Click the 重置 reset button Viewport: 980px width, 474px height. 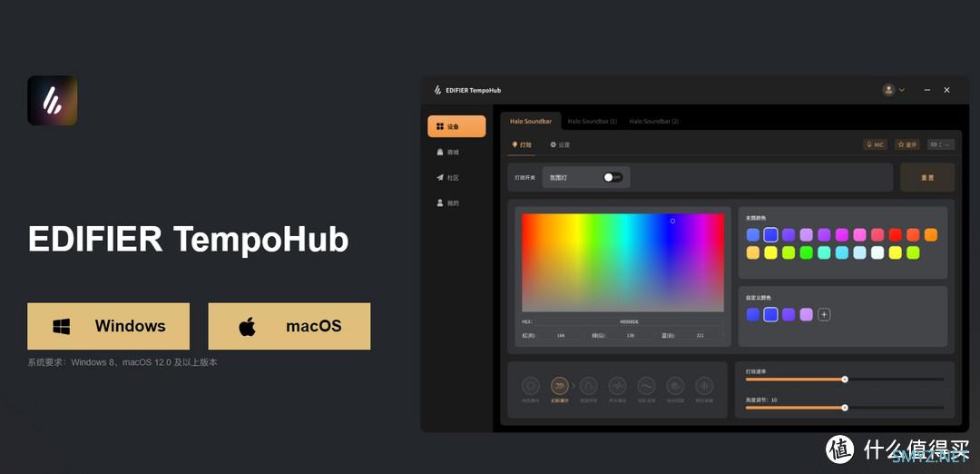coord(927,178)
